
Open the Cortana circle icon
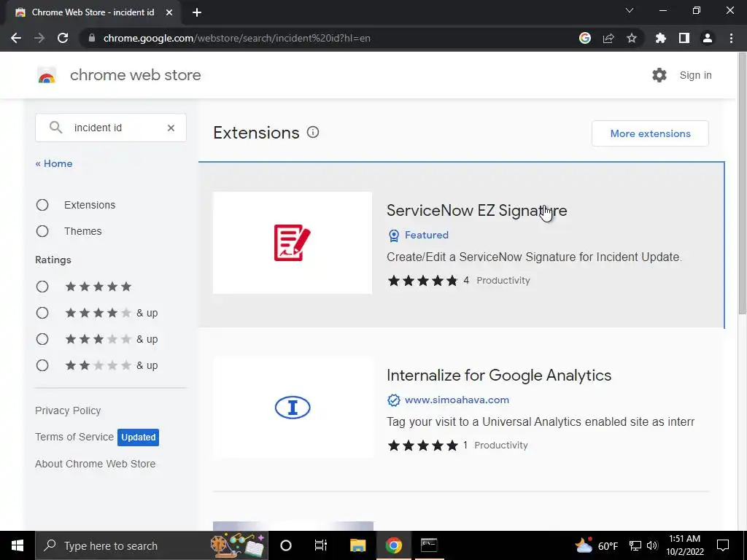click(286, 545)
